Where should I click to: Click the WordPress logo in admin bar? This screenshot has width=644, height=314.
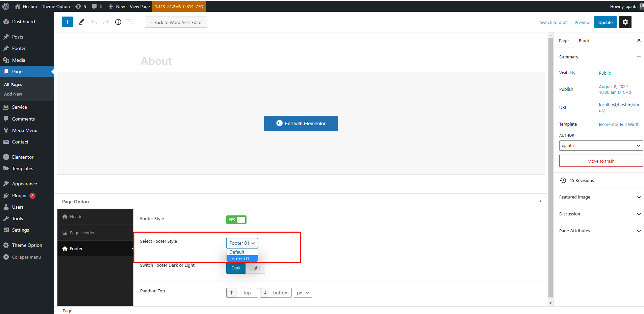pos(6,6)
